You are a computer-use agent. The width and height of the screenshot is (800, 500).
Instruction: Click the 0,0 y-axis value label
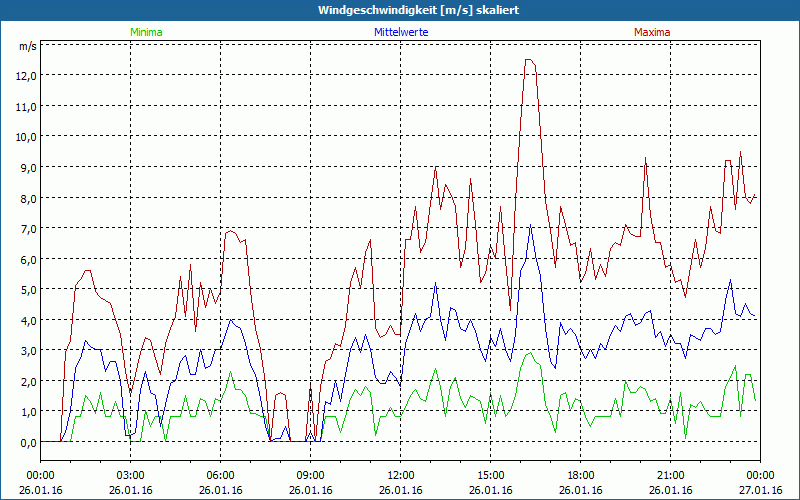point(25,442)
